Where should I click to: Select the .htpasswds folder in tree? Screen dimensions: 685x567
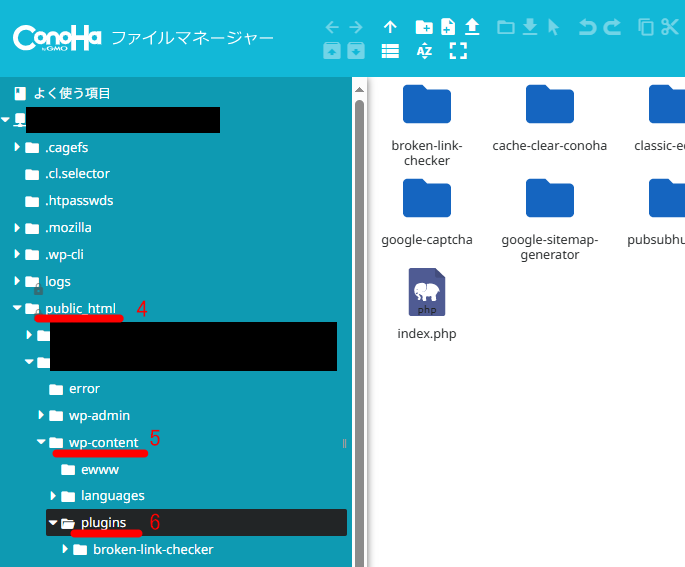pos(69,201)
